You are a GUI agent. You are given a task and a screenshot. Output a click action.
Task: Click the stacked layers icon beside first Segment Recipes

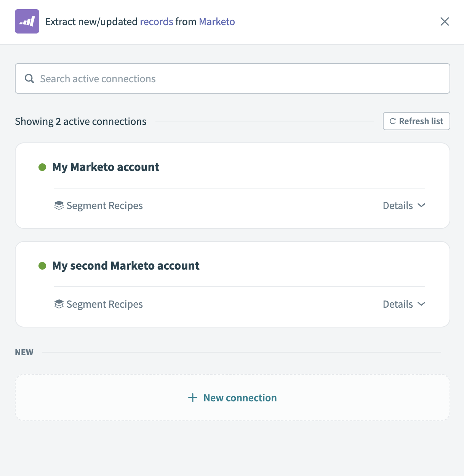click(x=59, y=205)
